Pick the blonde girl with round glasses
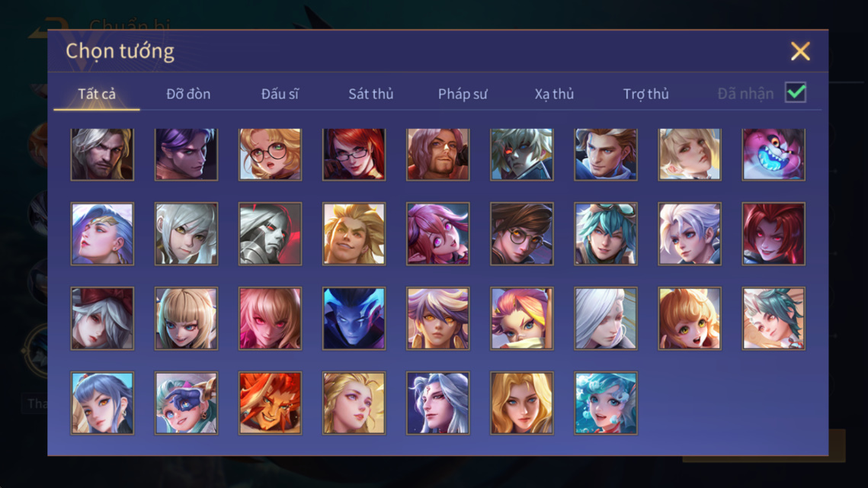The image size is (868, 488). 270,155
